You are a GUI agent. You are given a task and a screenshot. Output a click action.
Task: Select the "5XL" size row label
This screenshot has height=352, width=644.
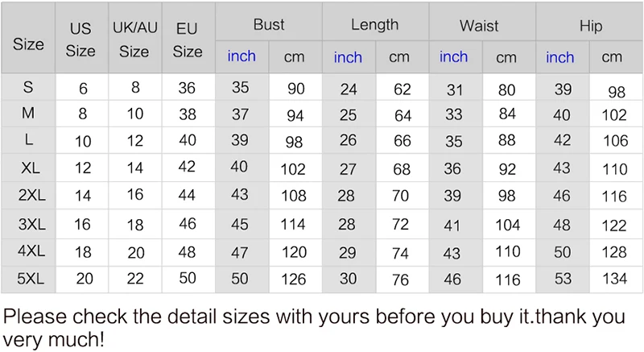click(29, 279)
